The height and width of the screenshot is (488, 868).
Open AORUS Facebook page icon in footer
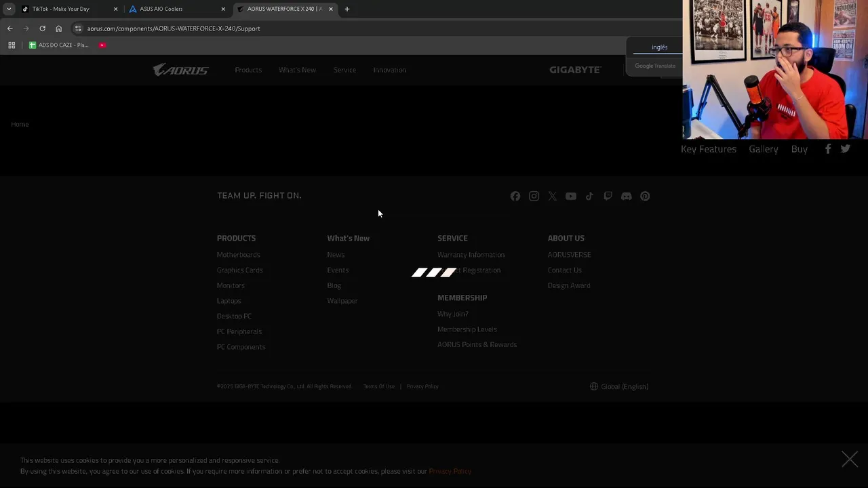click(x=515, y=197)
